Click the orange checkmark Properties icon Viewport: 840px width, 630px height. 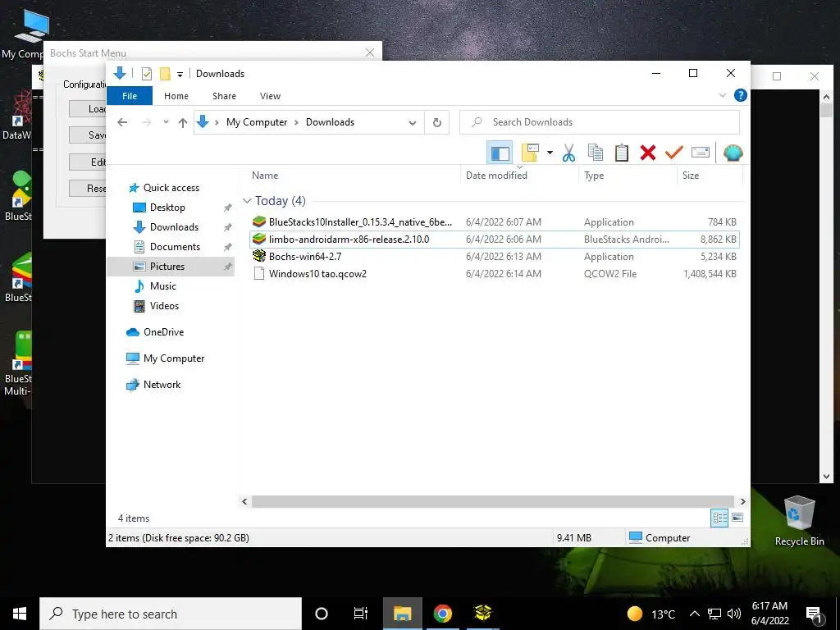[x=673, y=153]
